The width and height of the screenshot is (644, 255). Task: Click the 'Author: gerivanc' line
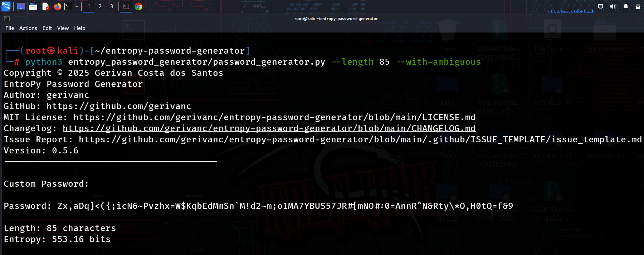[47, 95]
